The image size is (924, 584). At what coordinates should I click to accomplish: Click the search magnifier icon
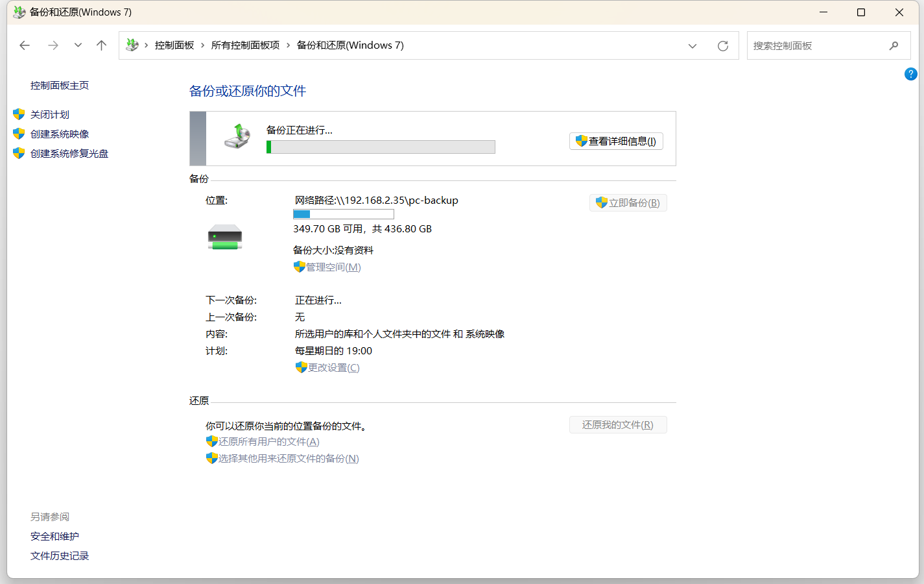894,45
